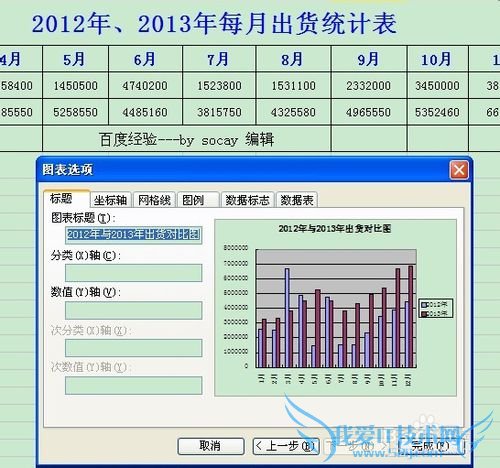This screenshot has height=468, width=500.
Task: Select the 7月 header cell
Action: coord(219,59)
